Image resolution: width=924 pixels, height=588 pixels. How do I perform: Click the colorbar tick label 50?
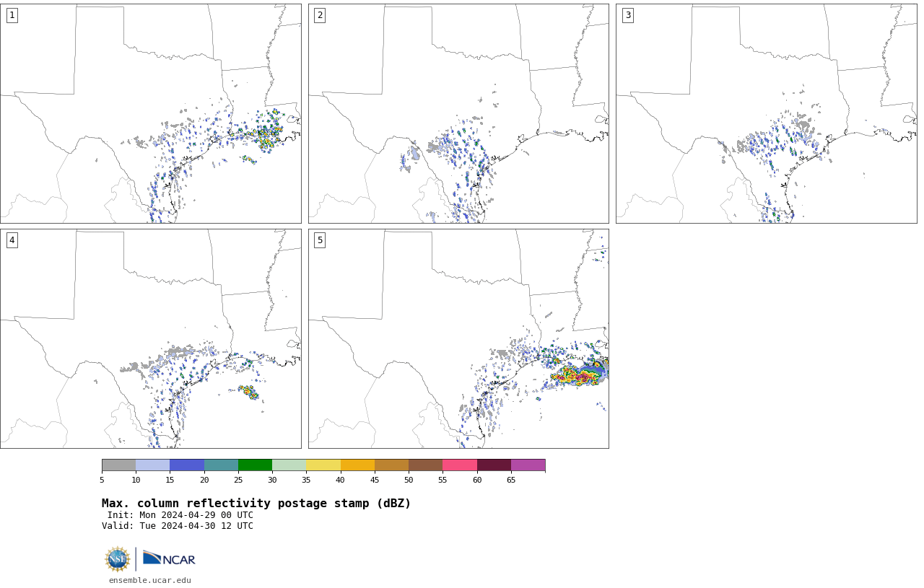[x=409, y=480]
